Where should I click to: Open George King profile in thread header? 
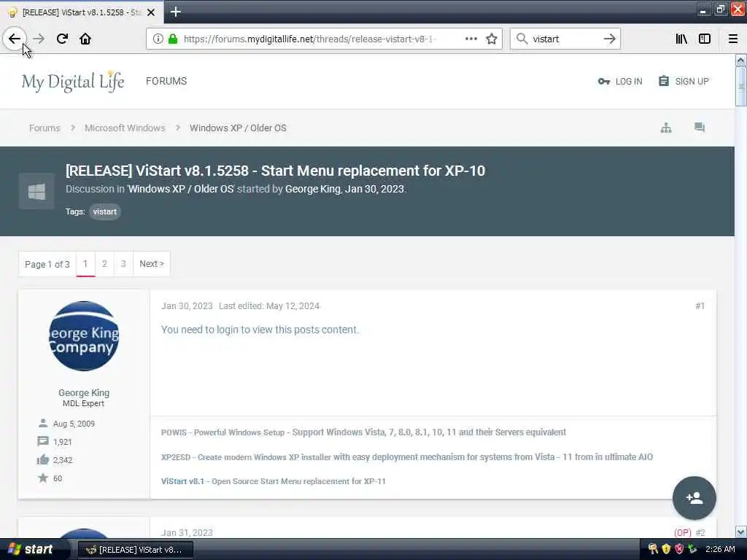(312, 189)
